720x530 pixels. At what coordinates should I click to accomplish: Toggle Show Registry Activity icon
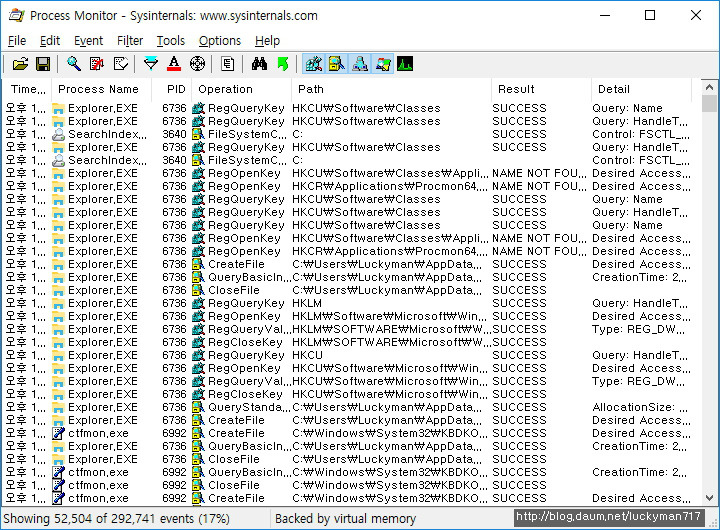click(314, 64)
